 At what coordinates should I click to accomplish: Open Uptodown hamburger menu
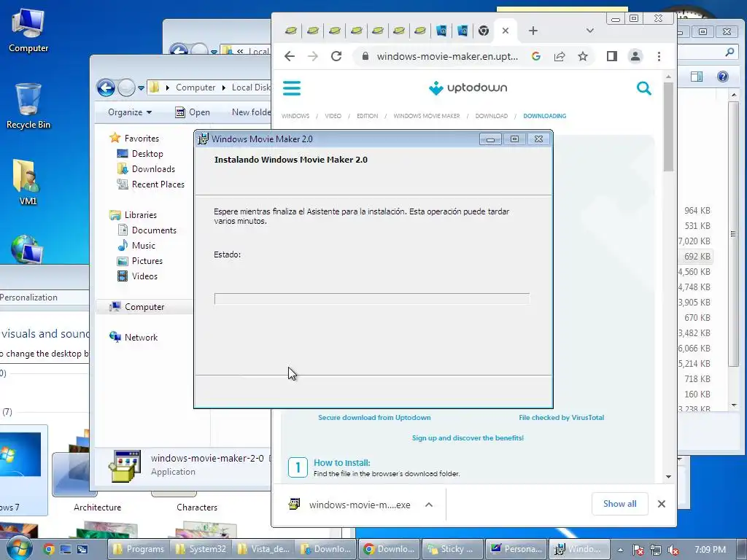point(292,88)
